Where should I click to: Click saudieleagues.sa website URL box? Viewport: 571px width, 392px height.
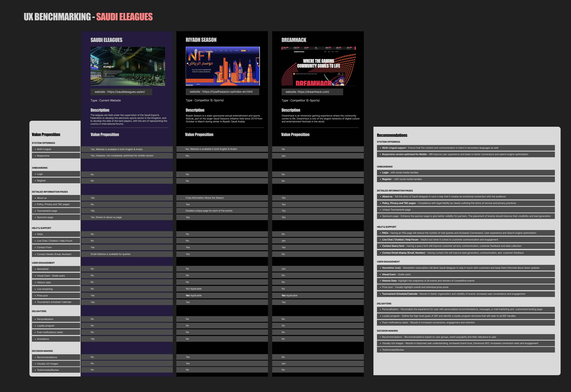[x=121, y=92]
